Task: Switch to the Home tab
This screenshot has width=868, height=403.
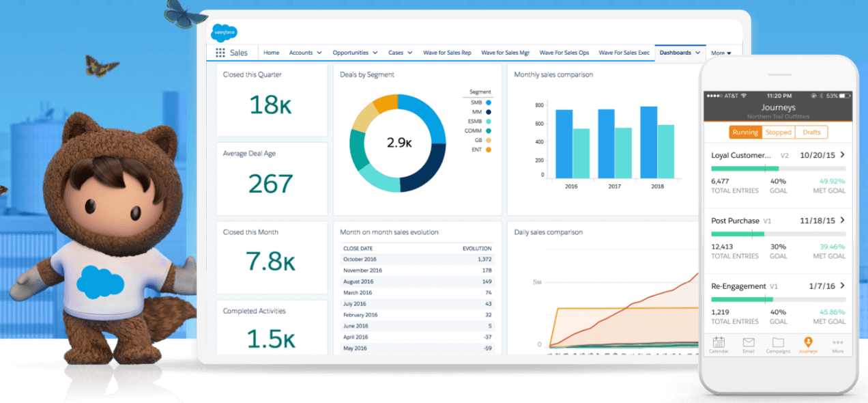Action: [x=271, y=52]
